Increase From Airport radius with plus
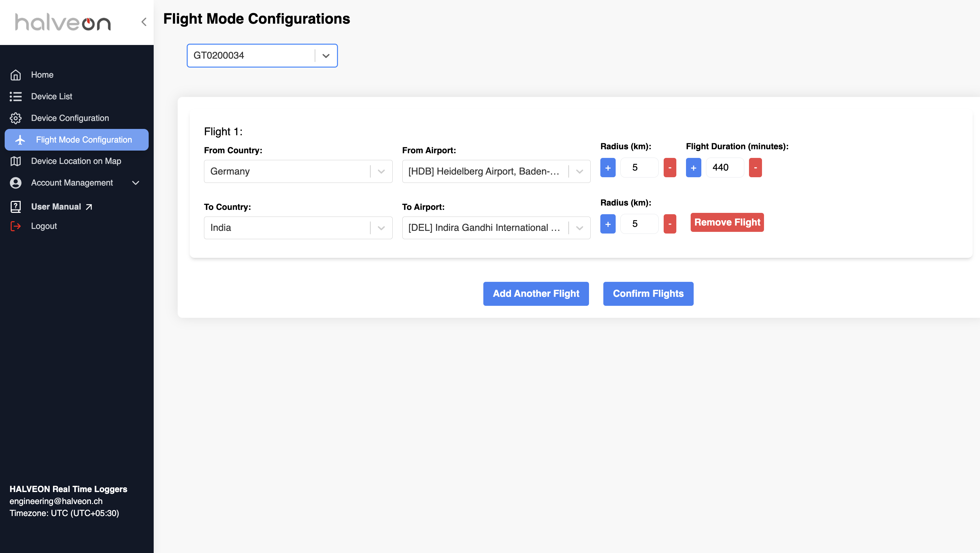This screenshot has width=980, height=553. point(608,168)
